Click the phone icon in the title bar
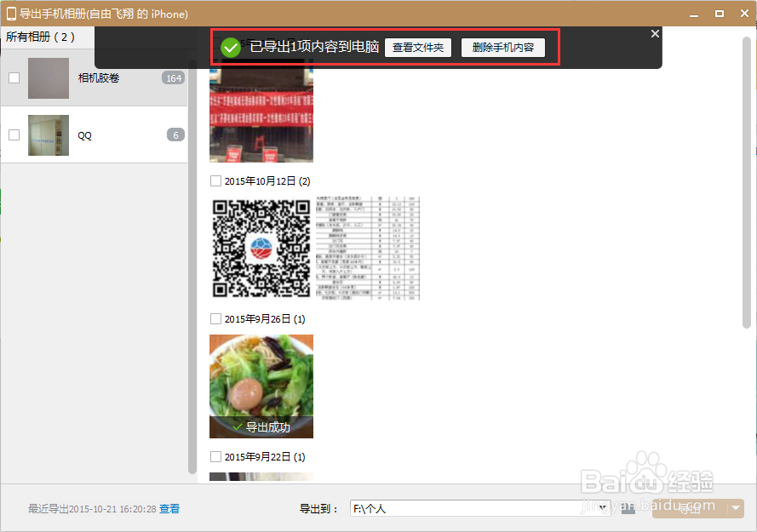757x532 pixels. pyautogui.click(x=10, y=13)
